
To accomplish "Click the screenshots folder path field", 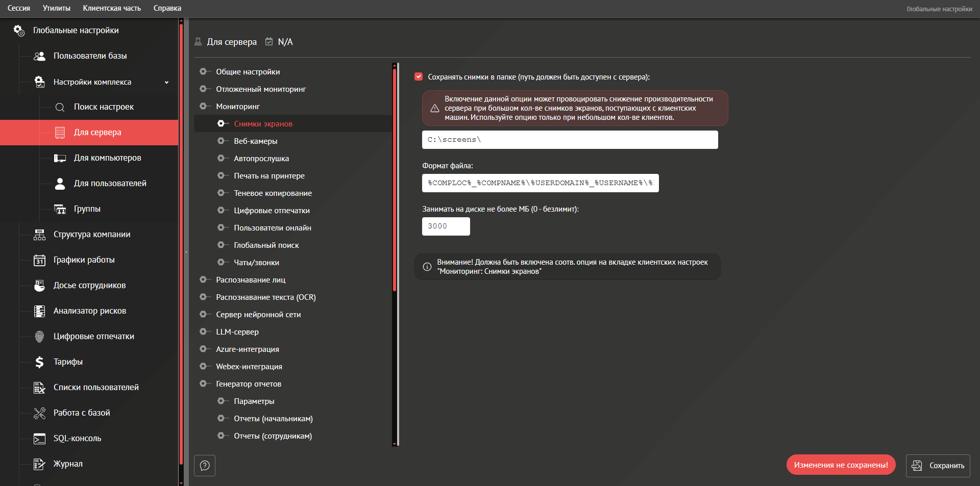I will (570, 140).
